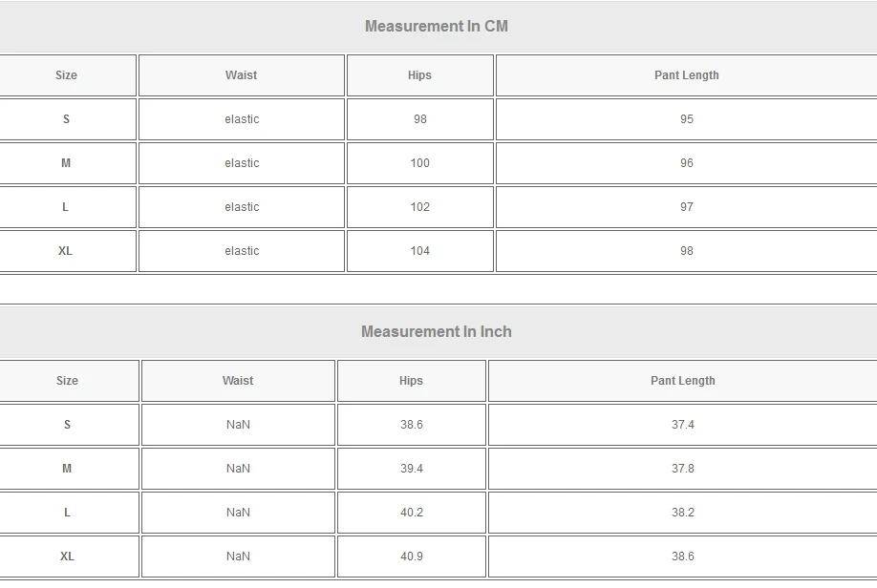Click the hips value 104 in the XL row
The height and width of the screenshot is (588, 877).
[419, 251]
